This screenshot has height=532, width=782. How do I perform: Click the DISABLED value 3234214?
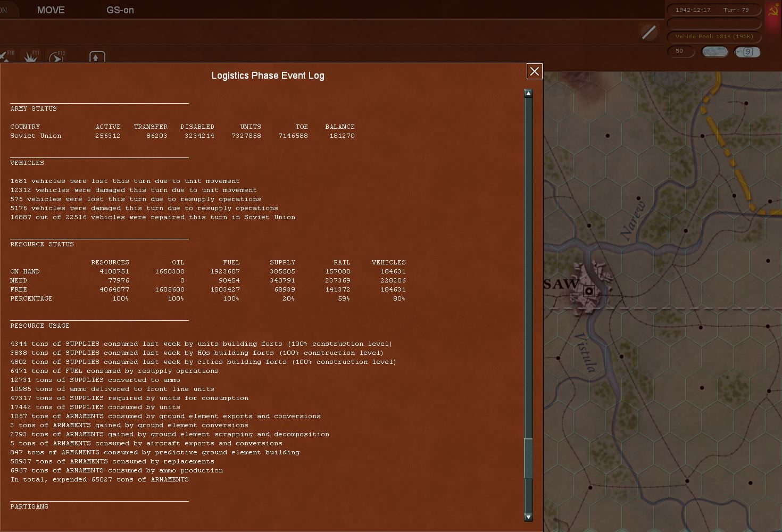click(x=199, y=136)
